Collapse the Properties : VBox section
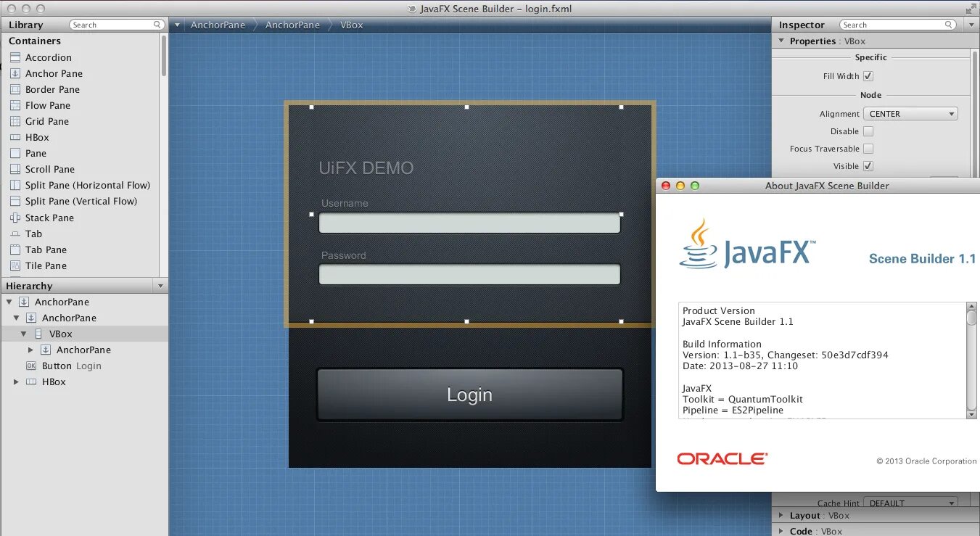980x536 pixels. 781,41
